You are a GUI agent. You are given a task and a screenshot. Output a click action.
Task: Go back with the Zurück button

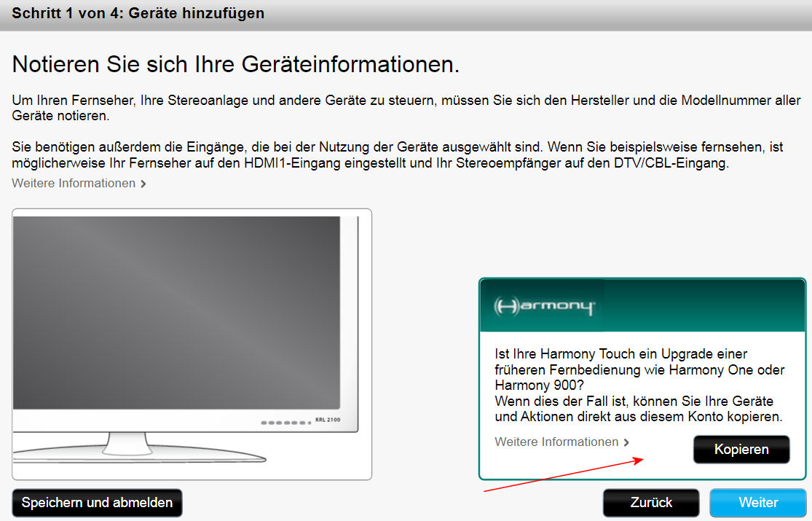(651, 502)
